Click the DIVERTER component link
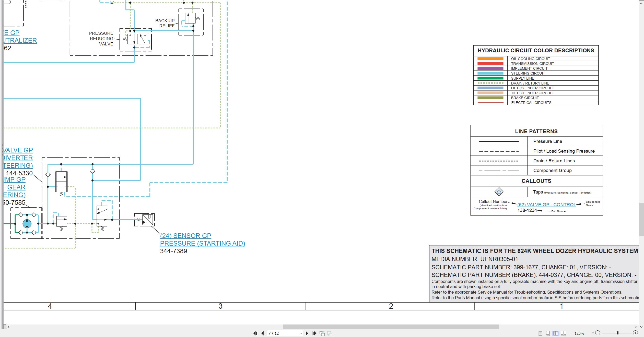 point(18,158)
